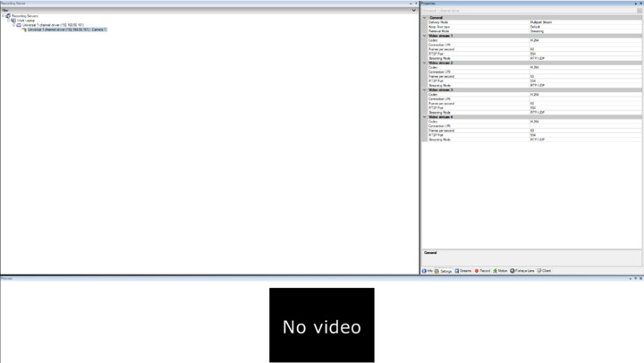Screen dimensions: 644x363
Task: Click the Work Laptop server icon
Action: point(13,21)
